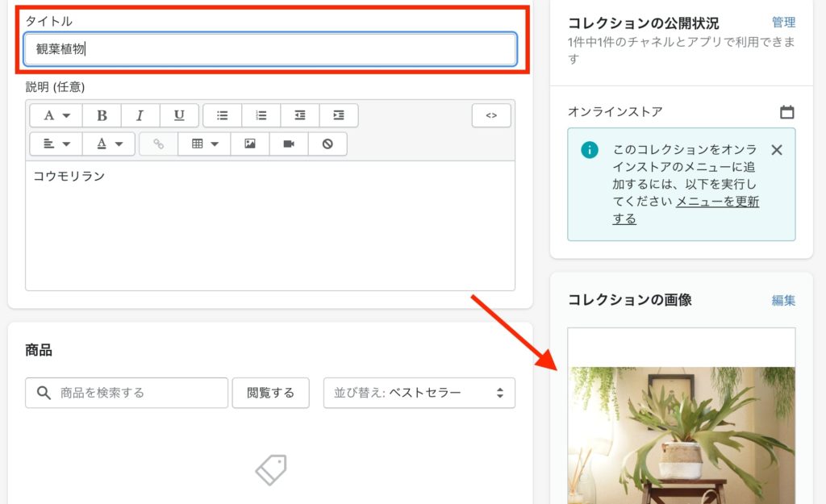Clear formatting in the description
The height and width of the screenshot is (504, 826).
click(x=327, y=144)
